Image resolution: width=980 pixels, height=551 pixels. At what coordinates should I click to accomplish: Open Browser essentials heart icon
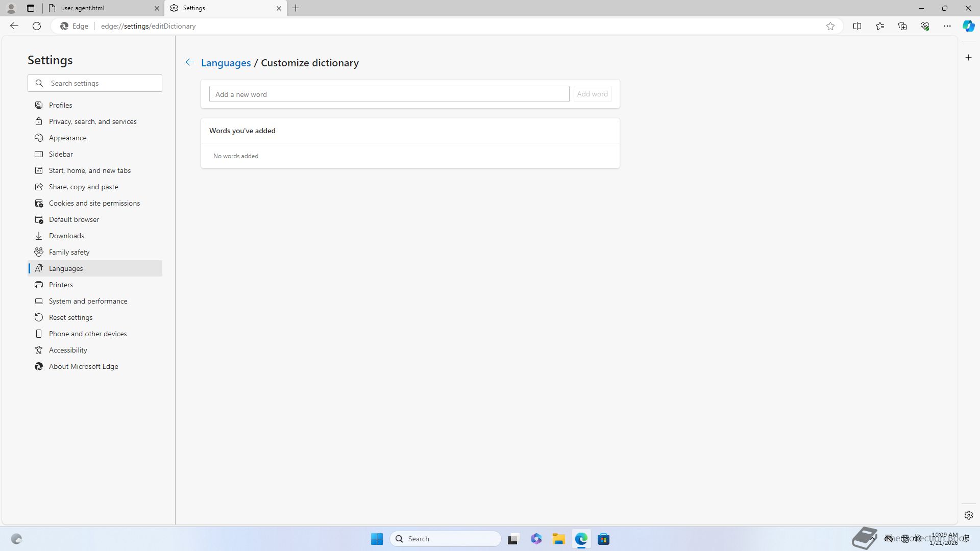[x=924, y=26]
